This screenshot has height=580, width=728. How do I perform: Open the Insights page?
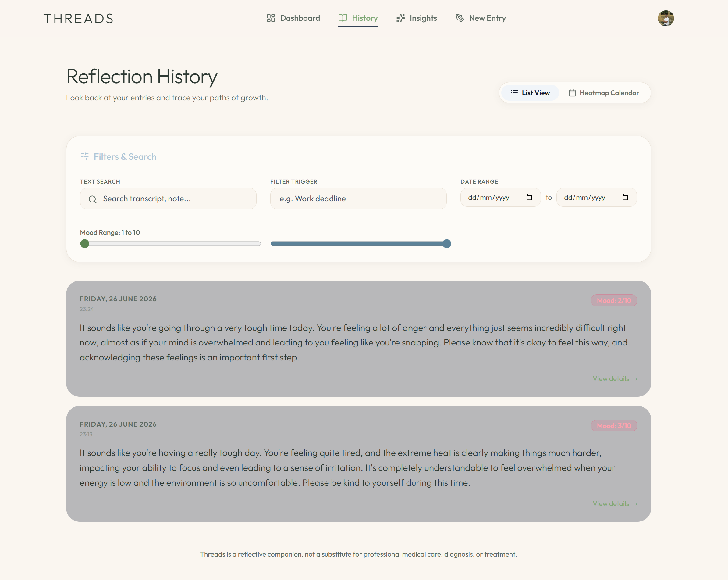[417, 18]
